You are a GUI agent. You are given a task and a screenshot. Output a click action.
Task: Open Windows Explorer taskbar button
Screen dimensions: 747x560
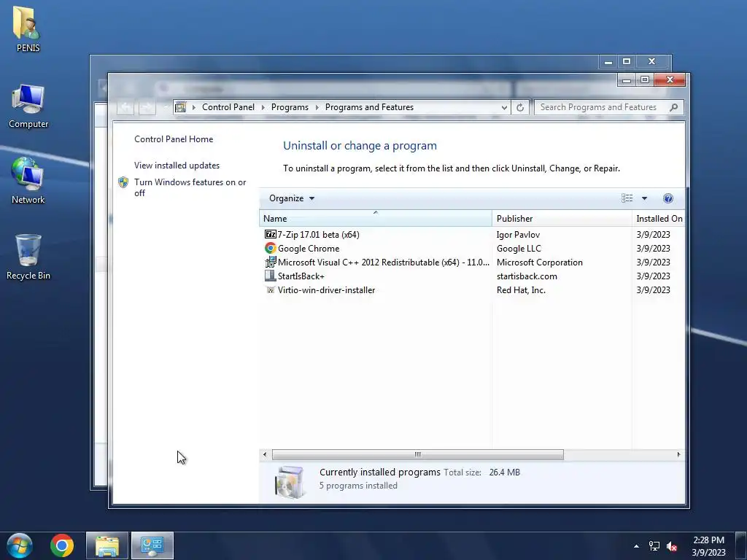tap(107, 545)
